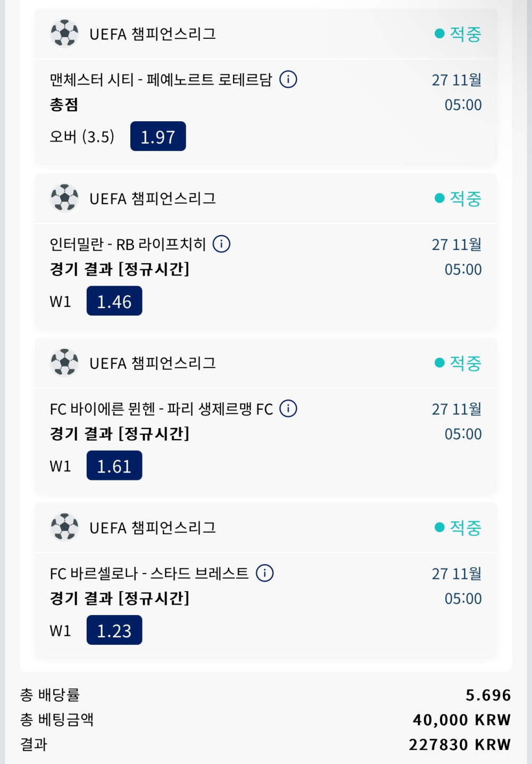
Task: Click info icon beside 인터밀란 - RB 라이프치히
Action: pyautogui.click(x=221, y=244)
